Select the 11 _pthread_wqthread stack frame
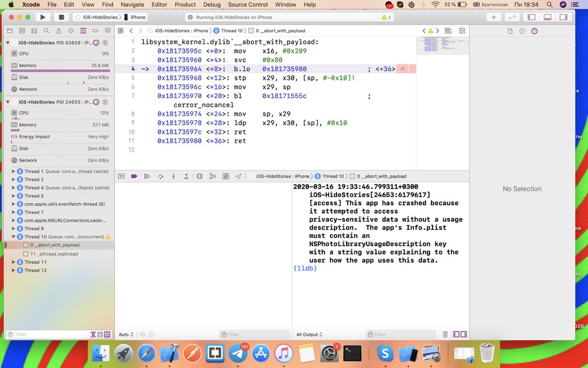 [59, 254]
